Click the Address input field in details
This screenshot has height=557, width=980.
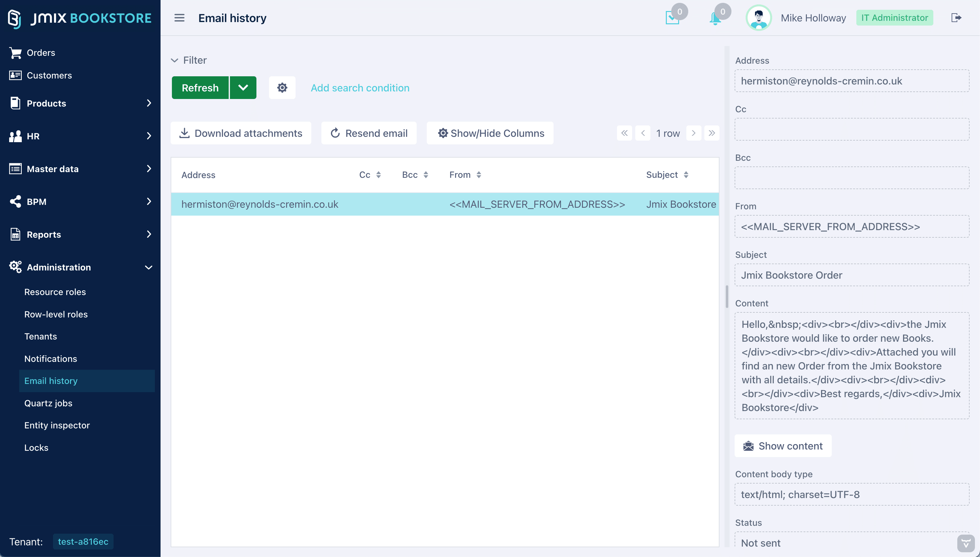(852, 81)
